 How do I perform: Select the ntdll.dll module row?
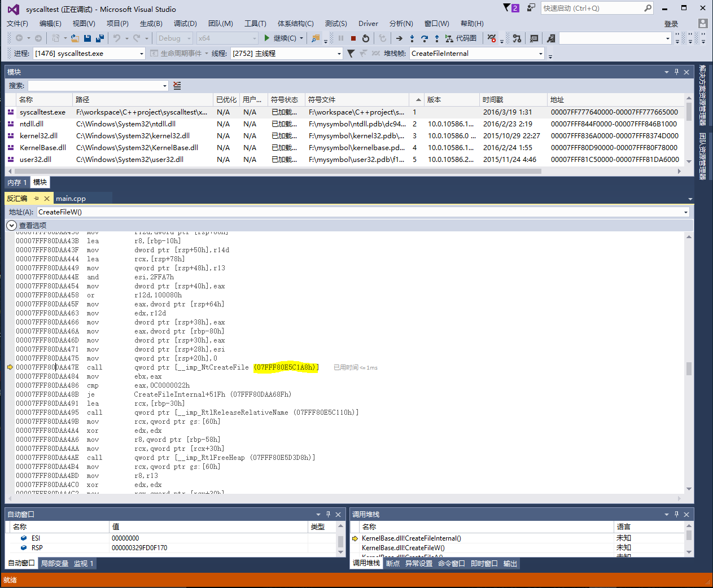click(x=345, y=124)
